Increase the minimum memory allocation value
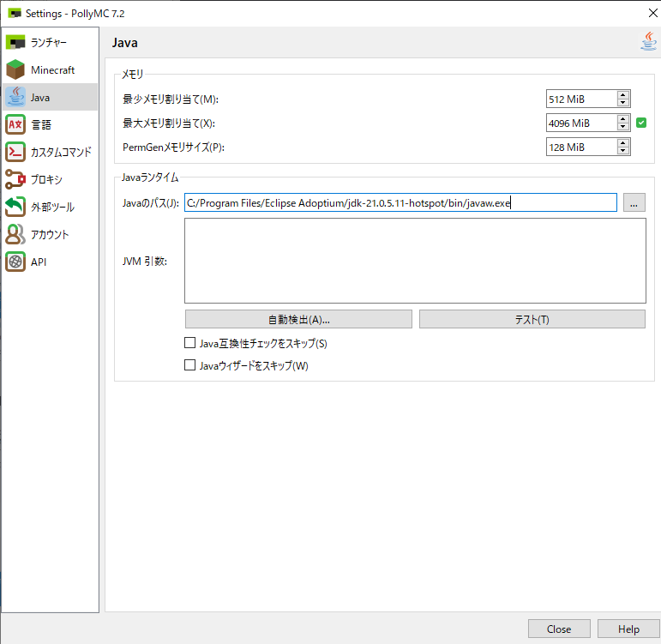This screenshot has height=644, width=661. click(x=622, y=95)
